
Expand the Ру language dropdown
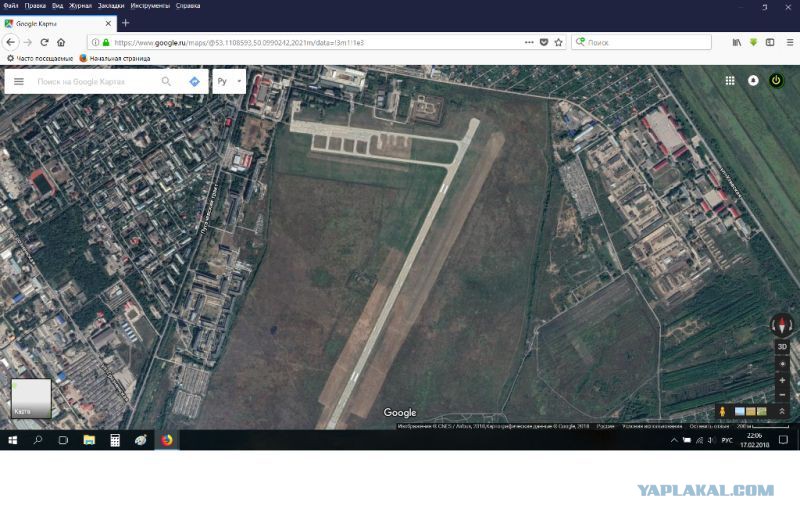click(229, 81)
